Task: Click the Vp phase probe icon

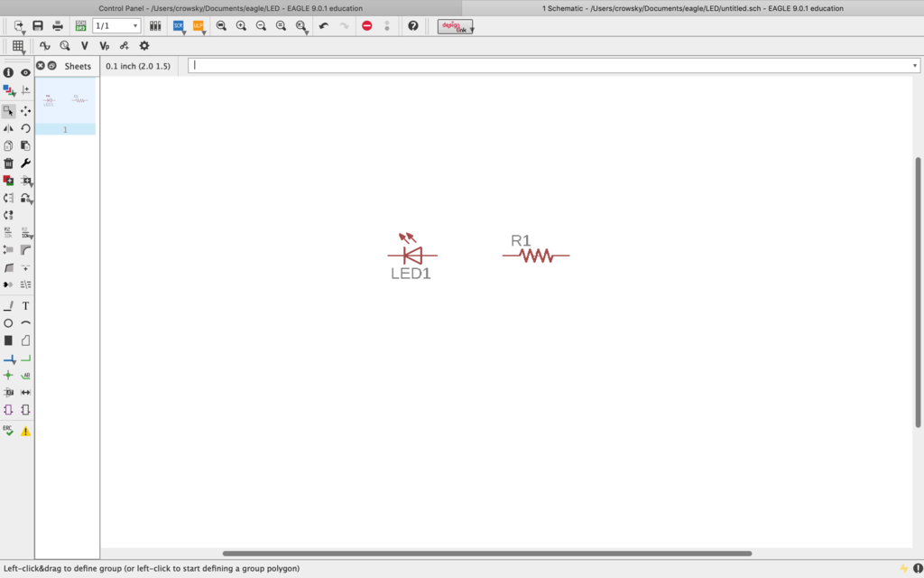Action: [105, 45]
